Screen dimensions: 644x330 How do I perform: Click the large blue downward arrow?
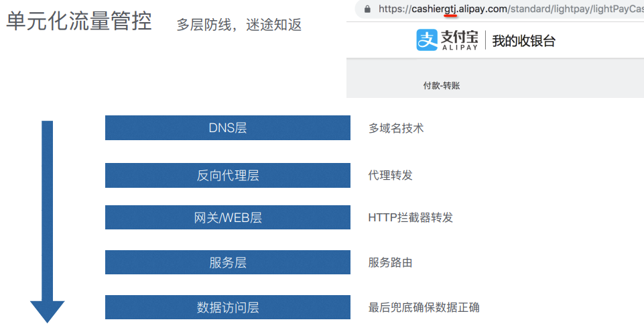[47, 221]
